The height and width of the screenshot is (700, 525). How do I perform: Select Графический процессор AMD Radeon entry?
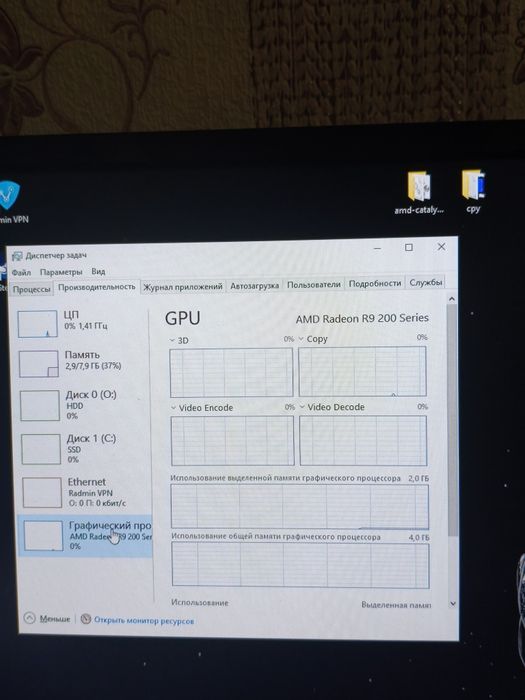click(x=85, y=535)
